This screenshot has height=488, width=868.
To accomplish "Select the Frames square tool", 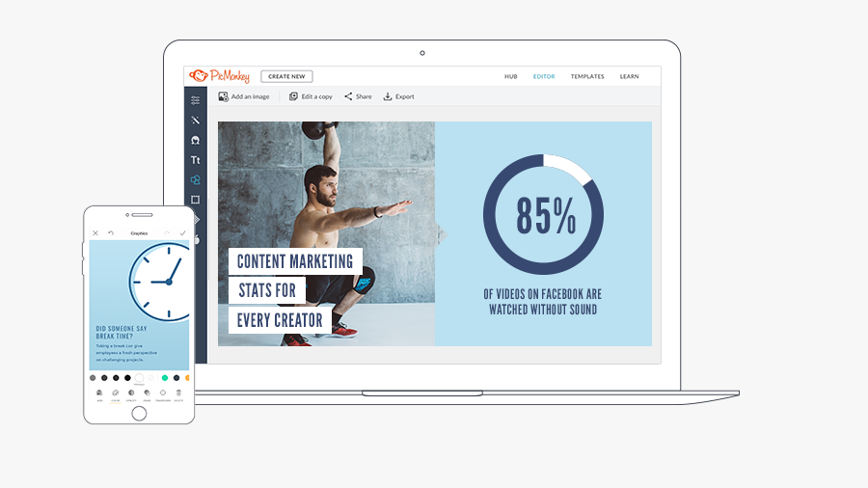I will click(x=196, y=200).
